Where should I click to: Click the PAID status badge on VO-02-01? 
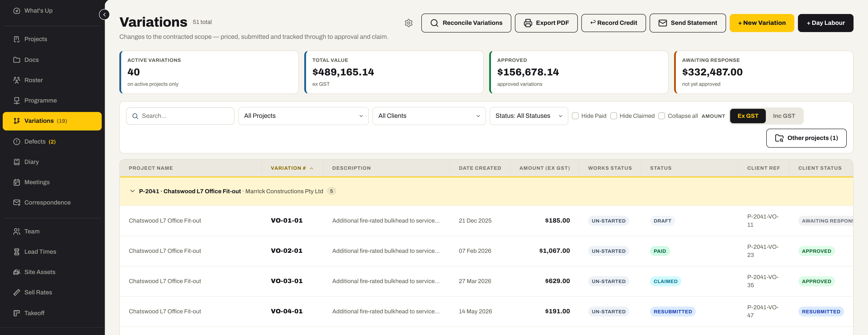659,251
